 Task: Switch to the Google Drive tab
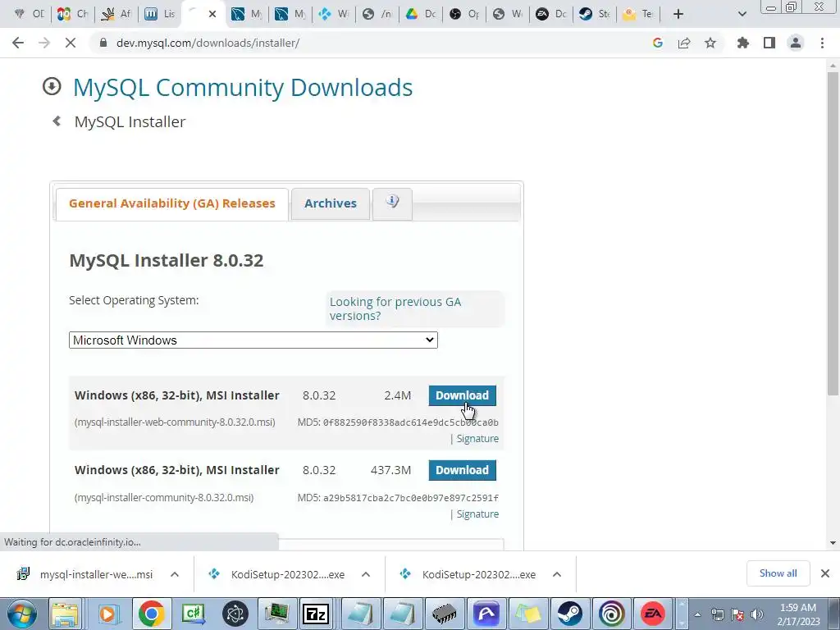(x=421, y=14)
